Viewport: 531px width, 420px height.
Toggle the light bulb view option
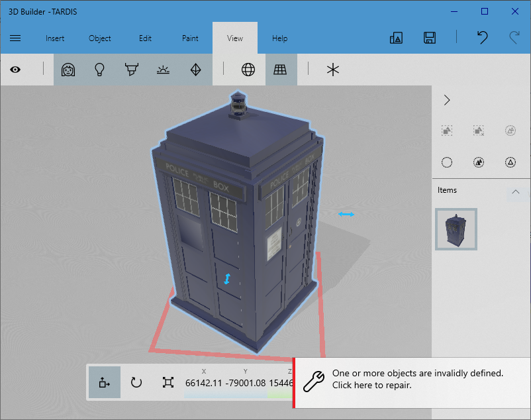(x=99, y=70)
